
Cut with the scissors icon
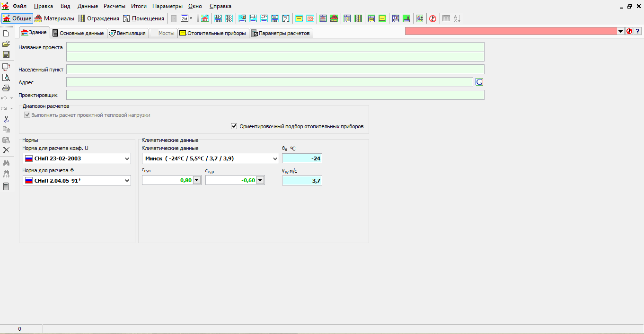(x=6, y=119)
